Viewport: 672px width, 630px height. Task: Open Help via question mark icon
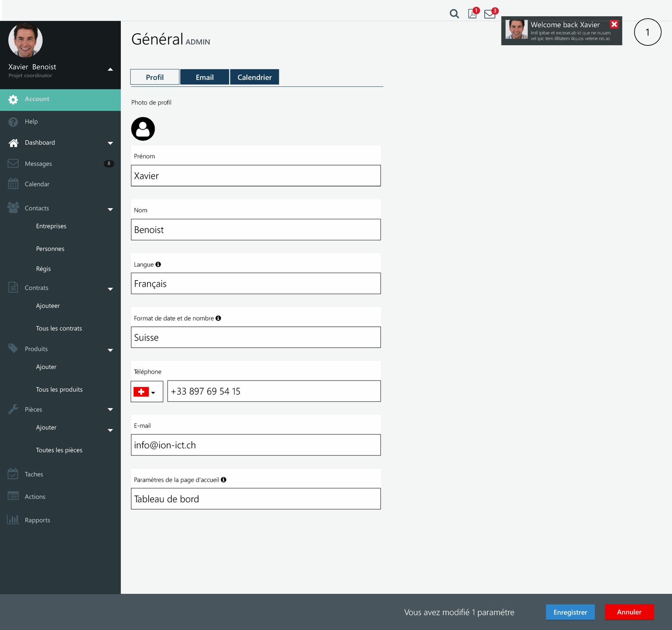pyautogui.click(x=13, y=121)
